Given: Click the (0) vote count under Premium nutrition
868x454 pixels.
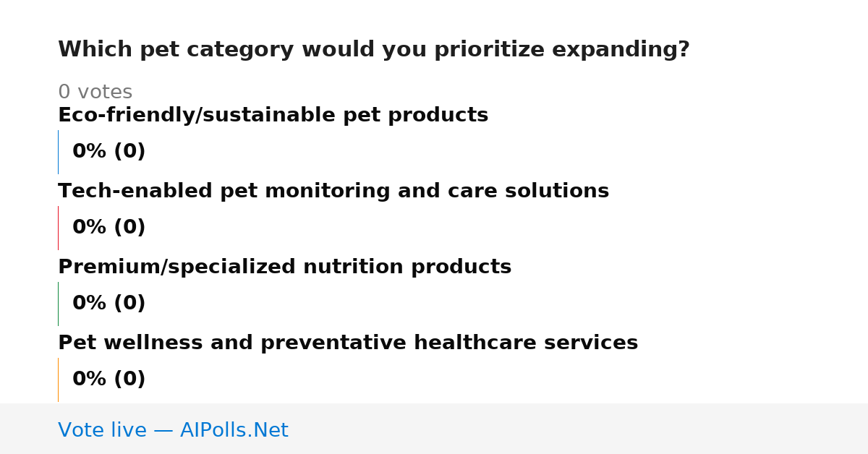Looking at the screenshot, I should (x=129, y=304).
